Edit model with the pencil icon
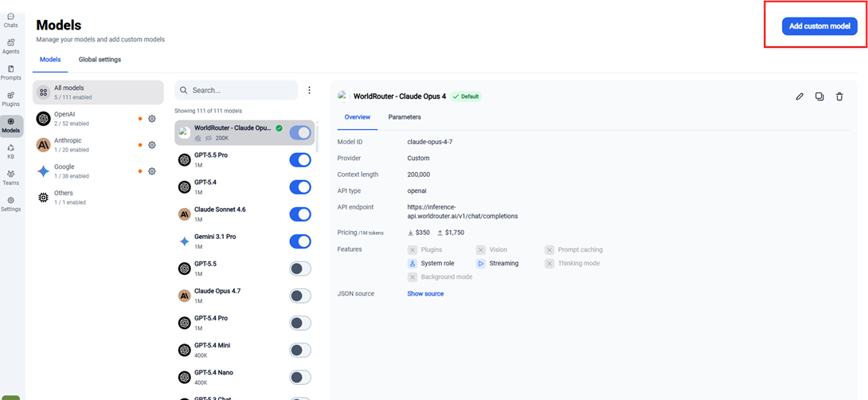 click(x=800, y=96)
